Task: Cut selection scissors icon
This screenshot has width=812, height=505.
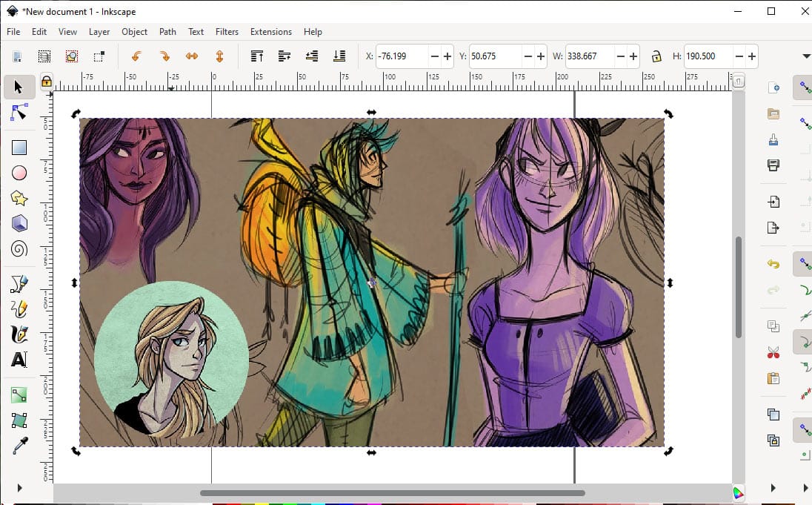Action: coord(773,352)
